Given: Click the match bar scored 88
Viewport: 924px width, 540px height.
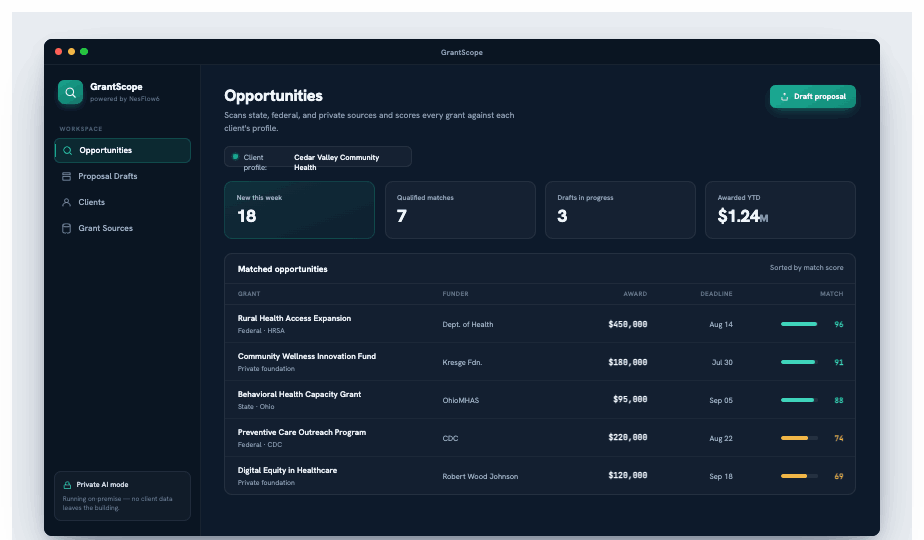Looking at the screenshot, I should point(799,400).
